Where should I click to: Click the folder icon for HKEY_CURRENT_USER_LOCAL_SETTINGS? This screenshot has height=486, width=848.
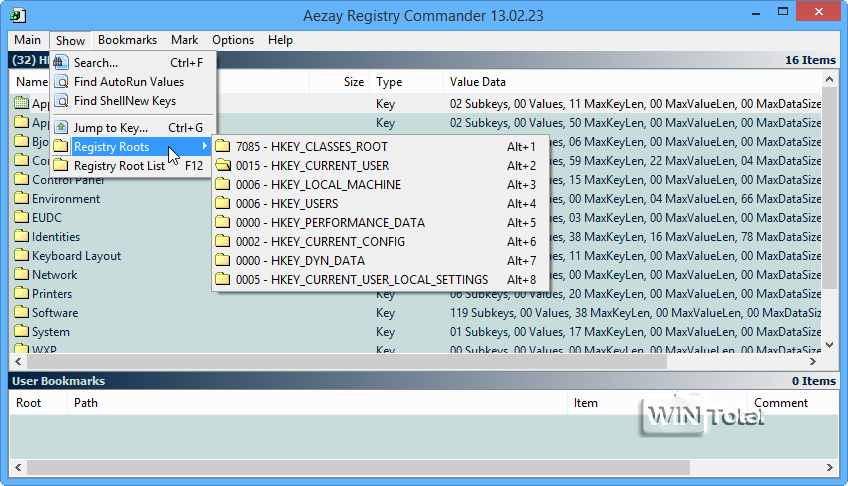click(x=223, y=279)
